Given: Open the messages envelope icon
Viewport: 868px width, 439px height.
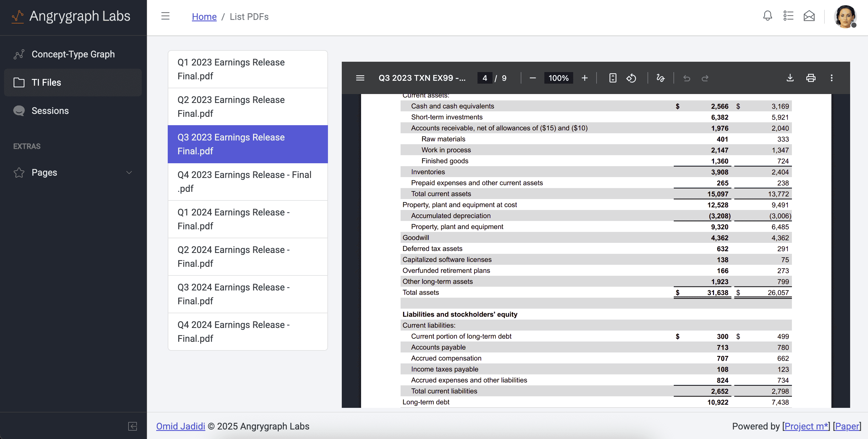Looking at the screenshot, I should pos(809,16).
